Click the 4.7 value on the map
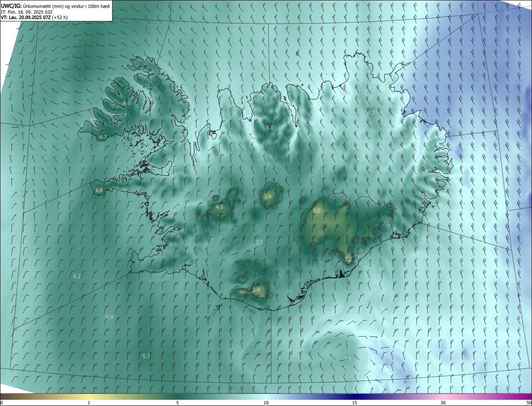The width and height of the screenshot is (532, 406). pyautogui.click(x=103, y=137)
